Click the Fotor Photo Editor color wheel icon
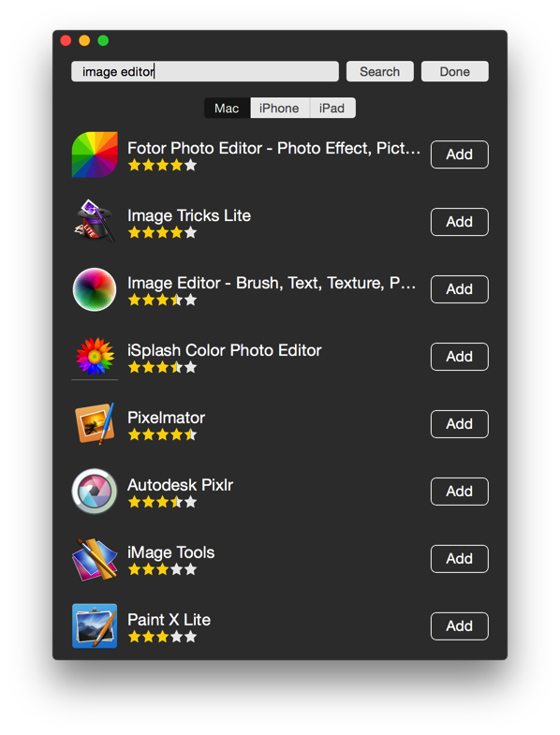 point(95,154)
